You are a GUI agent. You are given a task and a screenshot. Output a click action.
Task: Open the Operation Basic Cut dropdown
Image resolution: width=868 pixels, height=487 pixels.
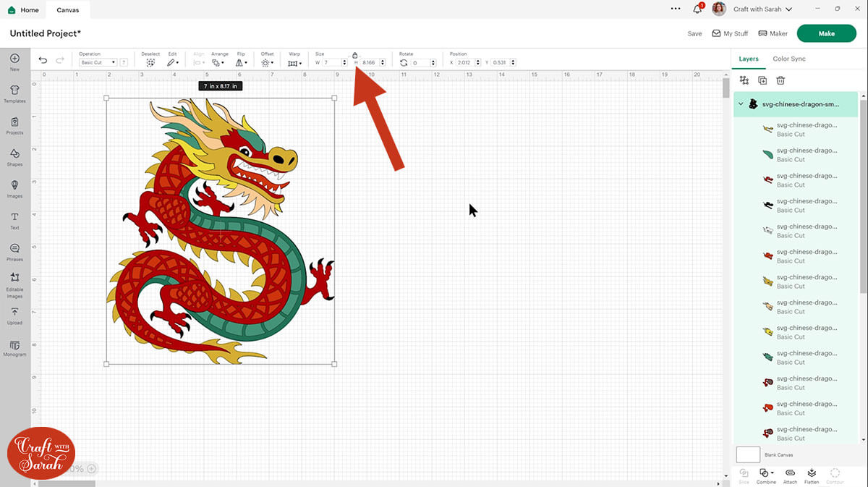(x=98, y=63)
